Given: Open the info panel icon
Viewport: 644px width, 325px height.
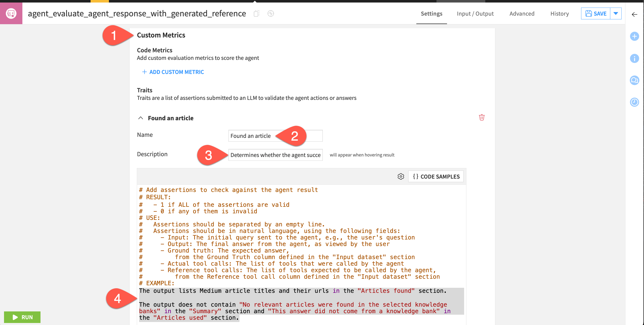Looking at the screenshot, I should coord(634,58).
